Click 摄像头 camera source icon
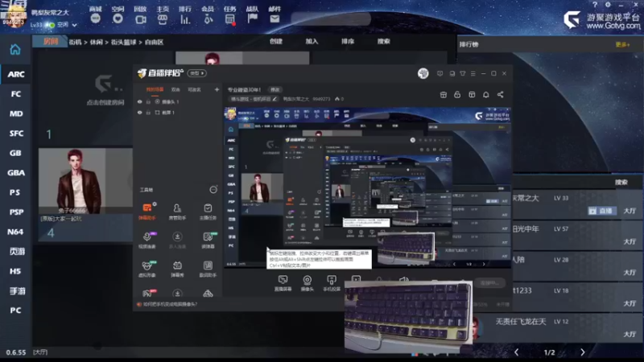Screen dimensions: 644x362 coord(308,283)
